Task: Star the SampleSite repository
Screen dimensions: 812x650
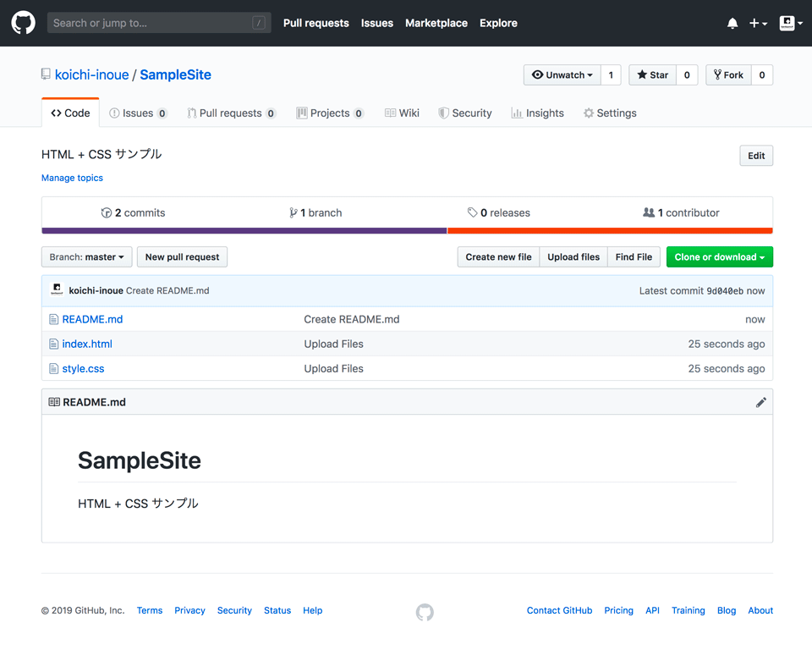Action: [652, 75]
